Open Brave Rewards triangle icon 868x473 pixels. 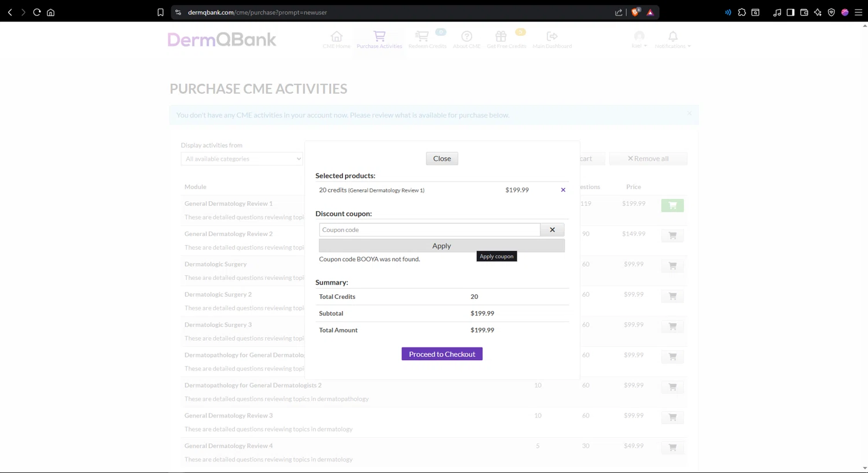(x=650, y=12)
